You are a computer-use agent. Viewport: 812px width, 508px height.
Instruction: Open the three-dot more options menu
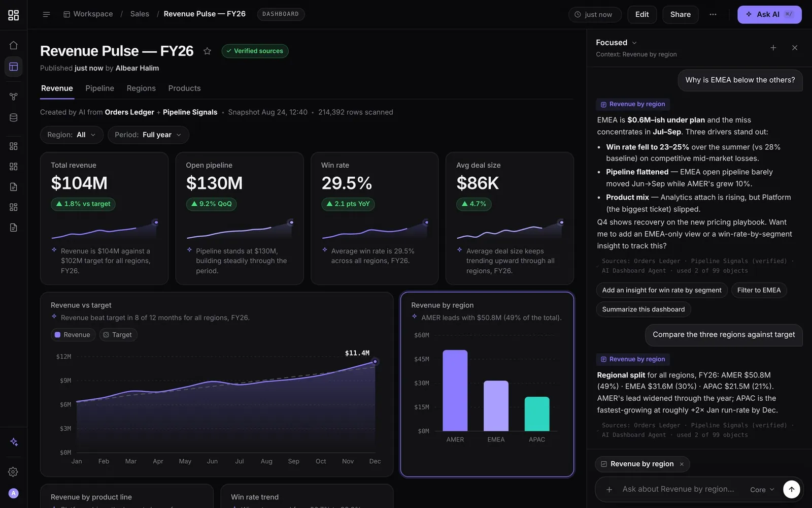[x=713, y=14]
